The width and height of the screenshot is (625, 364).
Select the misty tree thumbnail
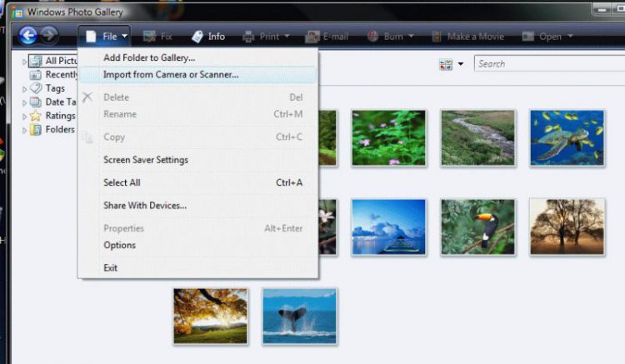(567, 227)
